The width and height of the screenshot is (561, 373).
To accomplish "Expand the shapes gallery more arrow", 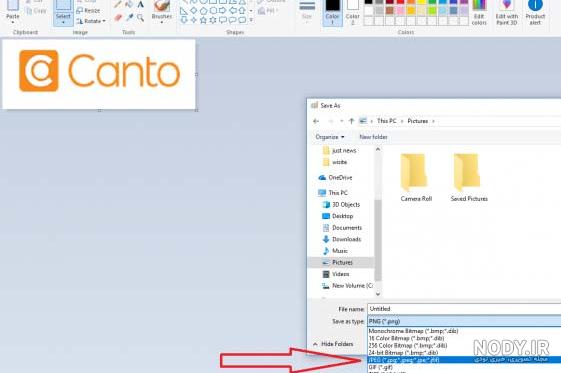I will coord(251,20).
